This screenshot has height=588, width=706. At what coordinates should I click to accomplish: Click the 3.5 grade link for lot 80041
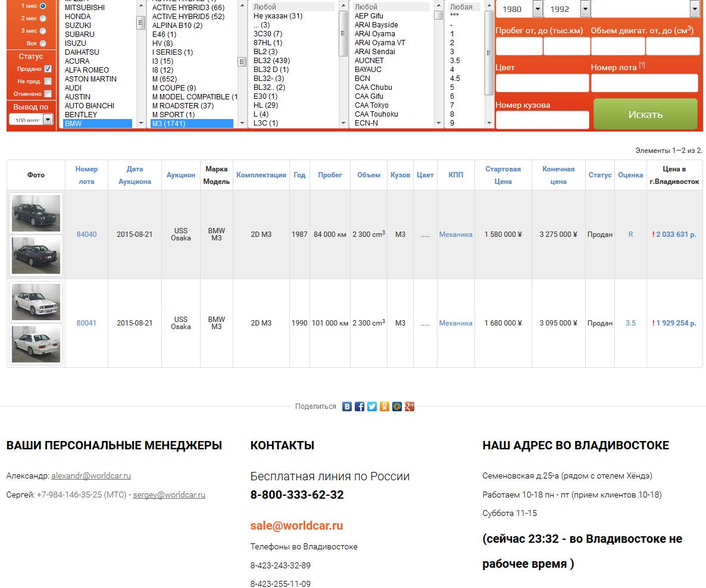(x=630, y=323)
